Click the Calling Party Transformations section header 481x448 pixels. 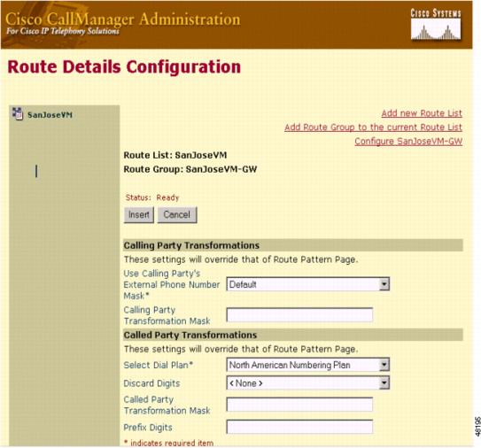coord(293,245)
